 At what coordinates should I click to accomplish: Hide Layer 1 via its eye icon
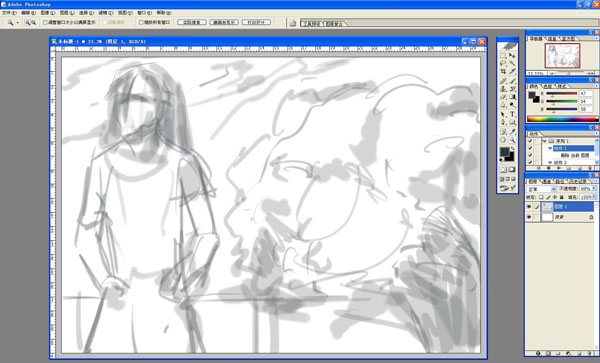[x=529, y=207]
